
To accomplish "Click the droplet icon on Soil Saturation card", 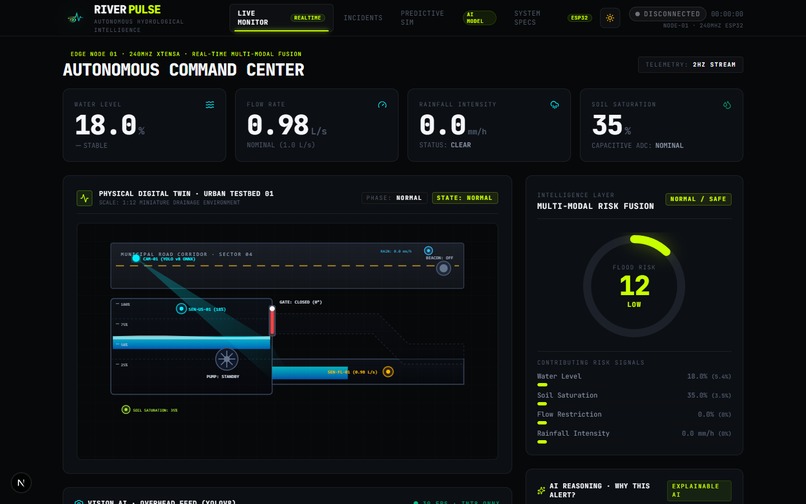I will [727, 105].
